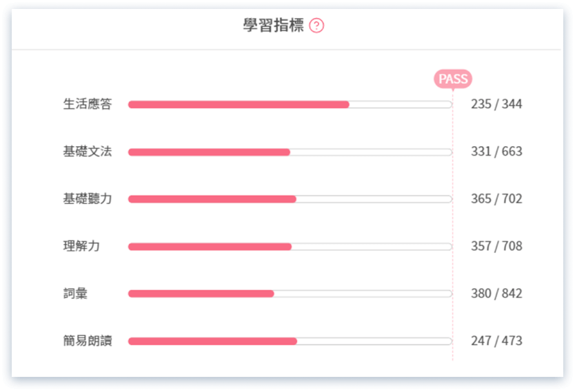The height and width of the screenshot is (392, 575).
Task: Select the 生活應答 label
Action: 87,104
